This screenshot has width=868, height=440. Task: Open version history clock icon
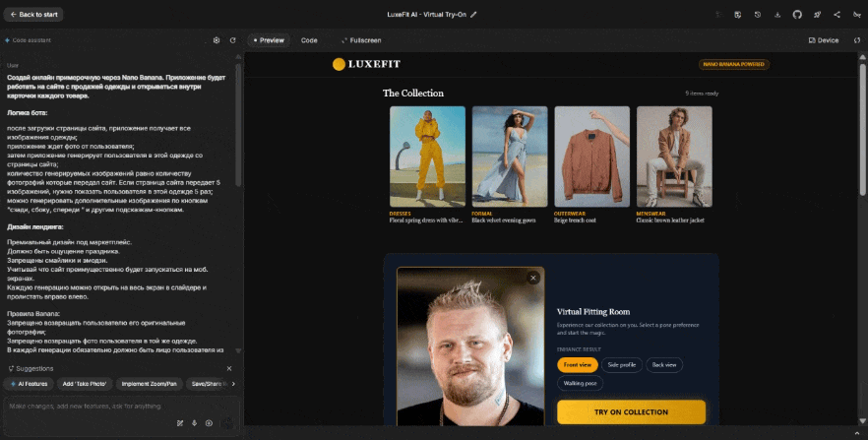click(x=757, y=15)
